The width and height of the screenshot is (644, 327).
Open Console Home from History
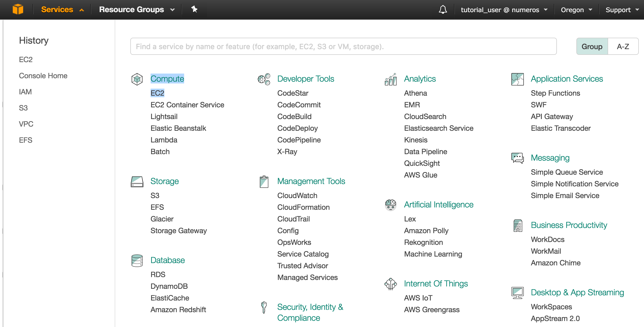43,76
